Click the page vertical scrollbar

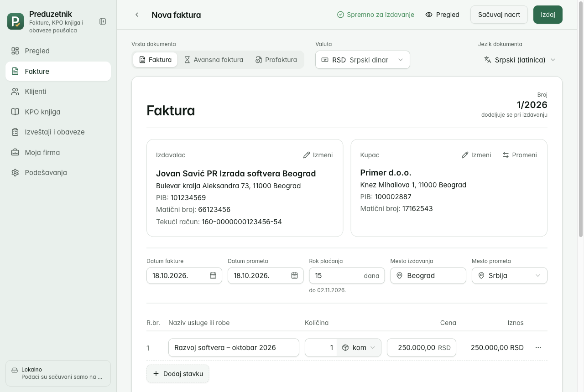coord(581,119)
